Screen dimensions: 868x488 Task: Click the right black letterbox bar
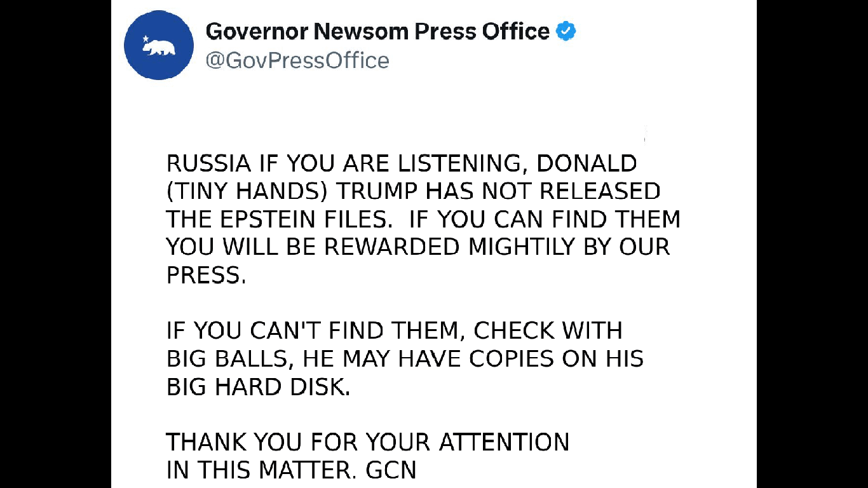click(x=812, y=244)
